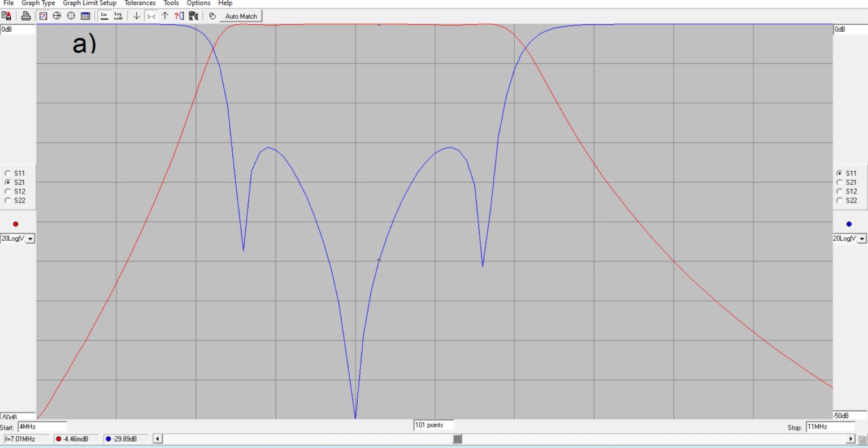Show the table view of results

coord(84,16)
